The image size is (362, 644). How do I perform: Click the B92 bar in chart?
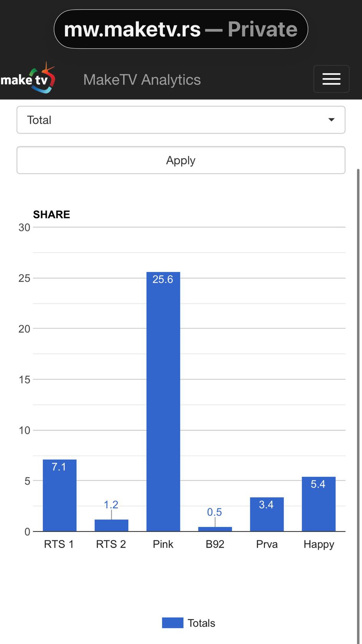click(x=215, y=529)
